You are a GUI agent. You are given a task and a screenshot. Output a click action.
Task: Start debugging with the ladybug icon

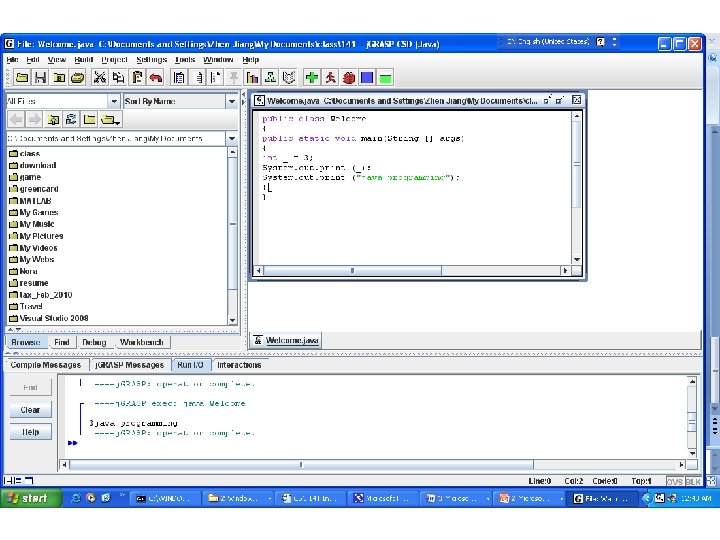[348, 77]
